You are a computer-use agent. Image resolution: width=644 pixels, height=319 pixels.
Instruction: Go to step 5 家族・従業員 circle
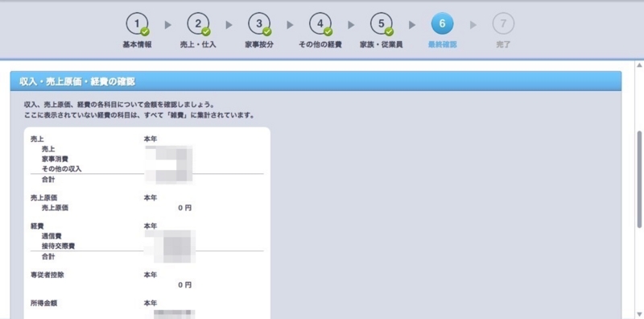[x=381, y=24]
